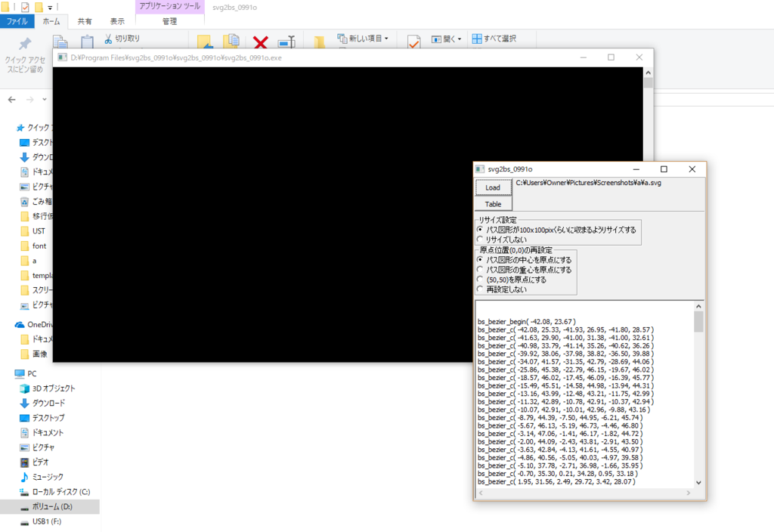The width and height of the screenshot is (774, 532).
Task: Open ダウンロード under Quick access
Action: coord(36,157)
